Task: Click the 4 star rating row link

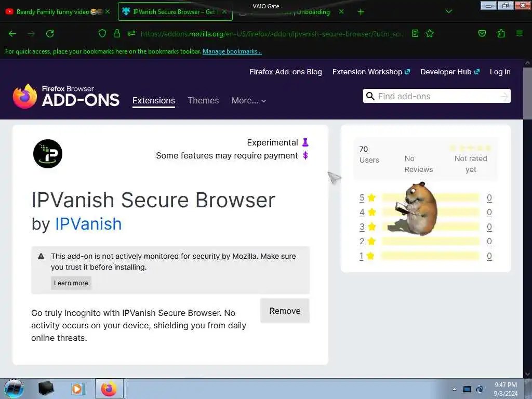Action: pyautogui.click(x=367, y=212)
